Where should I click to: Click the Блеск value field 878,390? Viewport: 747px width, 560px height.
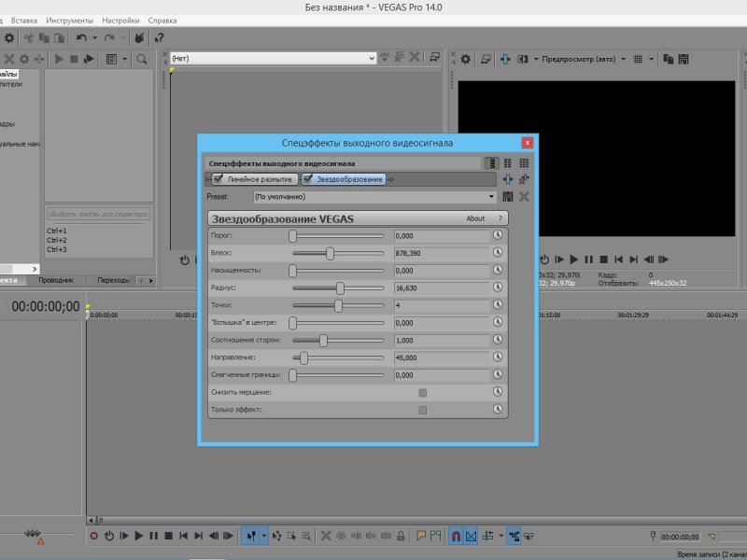tap(442, 253)
